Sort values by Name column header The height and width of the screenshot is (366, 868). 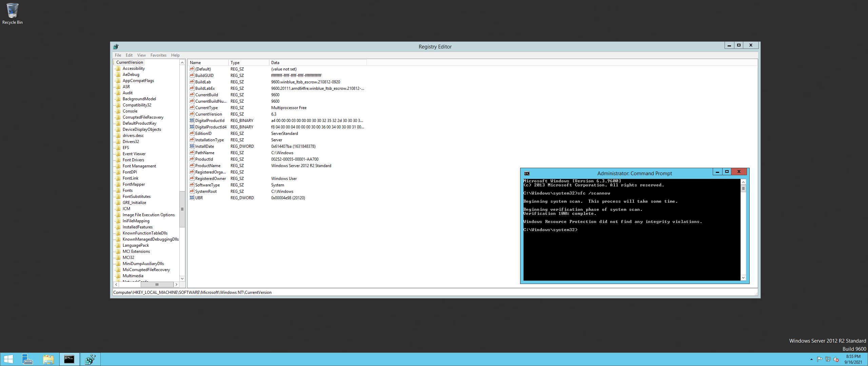coord(208,63)
